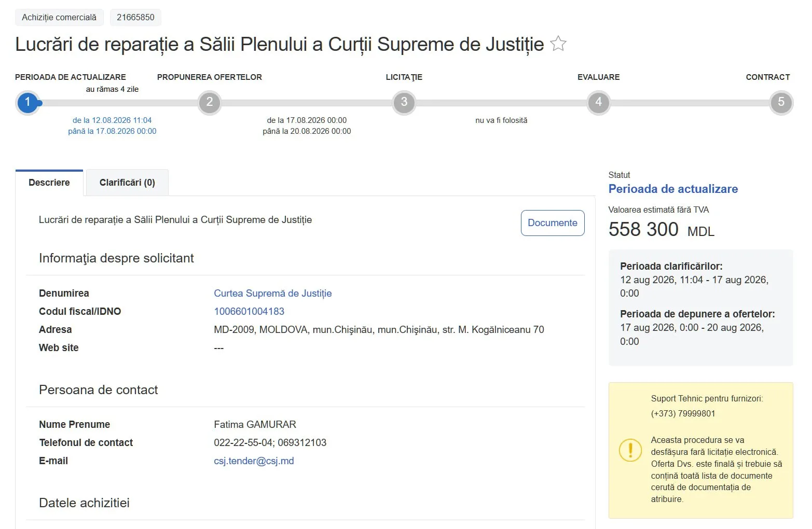This screenshot has height=529, width=812.
Task: Select step 1 circle Perioada de actualizare
Action: [x=27, y=102]
